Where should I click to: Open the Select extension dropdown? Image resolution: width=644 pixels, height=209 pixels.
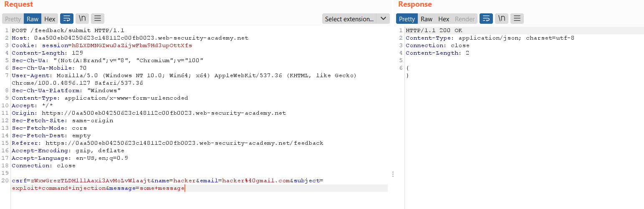(x=349, y=19)
